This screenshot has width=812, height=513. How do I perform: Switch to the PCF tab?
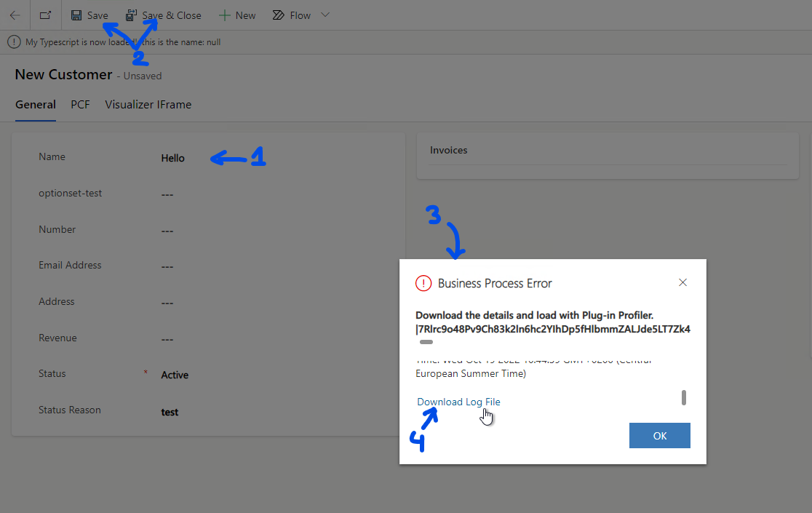click(x=80, y=104)
